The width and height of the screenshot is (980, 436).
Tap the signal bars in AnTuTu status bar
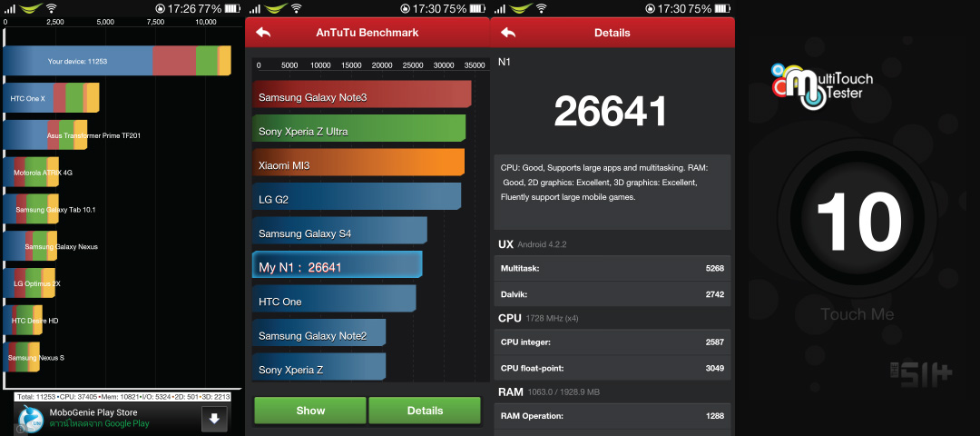[x=254, y=9]
